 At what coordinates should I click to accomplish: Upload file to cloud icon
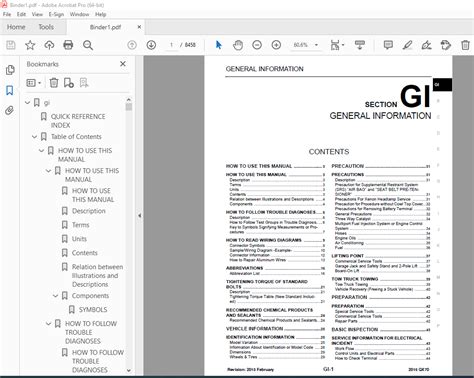49,45
